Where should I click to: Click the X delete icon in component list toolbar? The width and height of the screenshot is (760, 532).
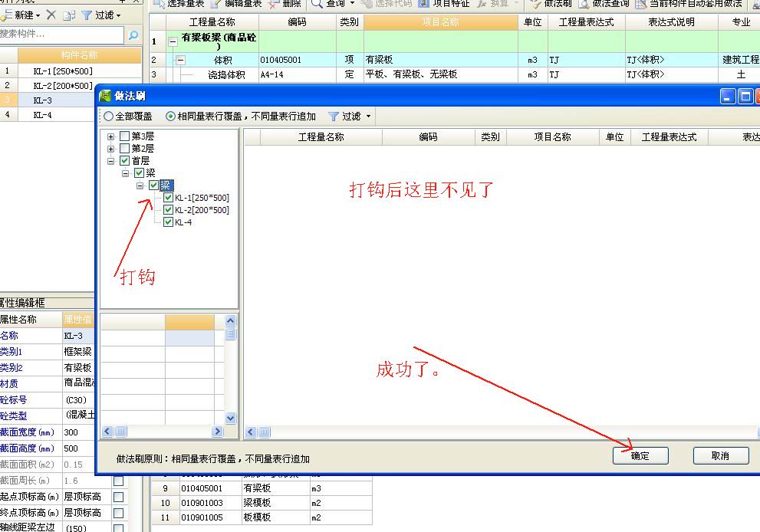click(x=51, y=15)
